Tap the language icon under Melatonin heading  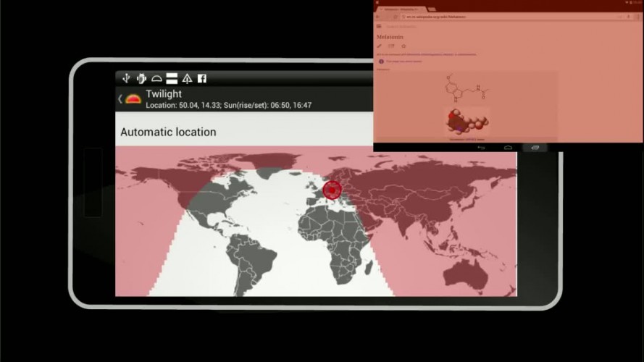391,46
